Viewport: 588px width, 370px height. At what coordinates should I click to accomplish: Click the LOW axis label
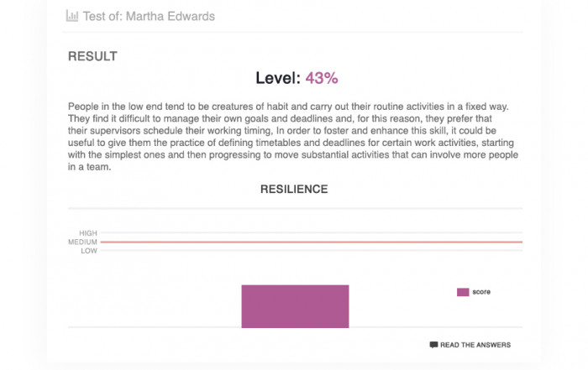tap(89, 251)
